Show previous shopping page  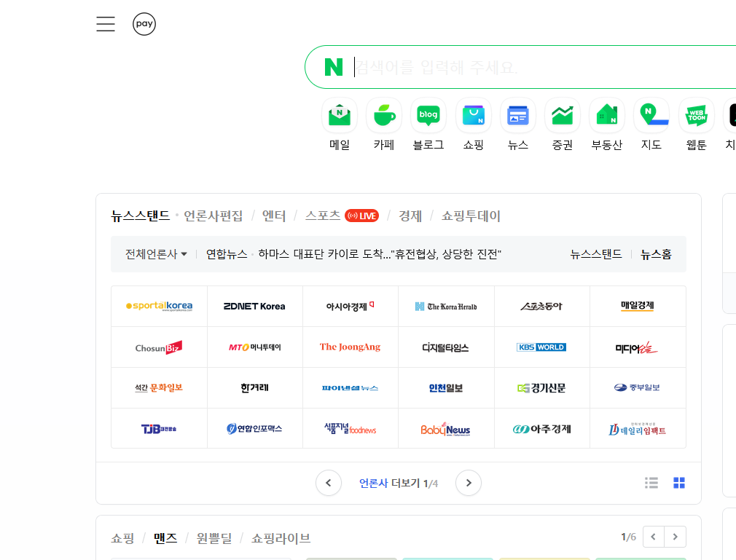point(654,537)
